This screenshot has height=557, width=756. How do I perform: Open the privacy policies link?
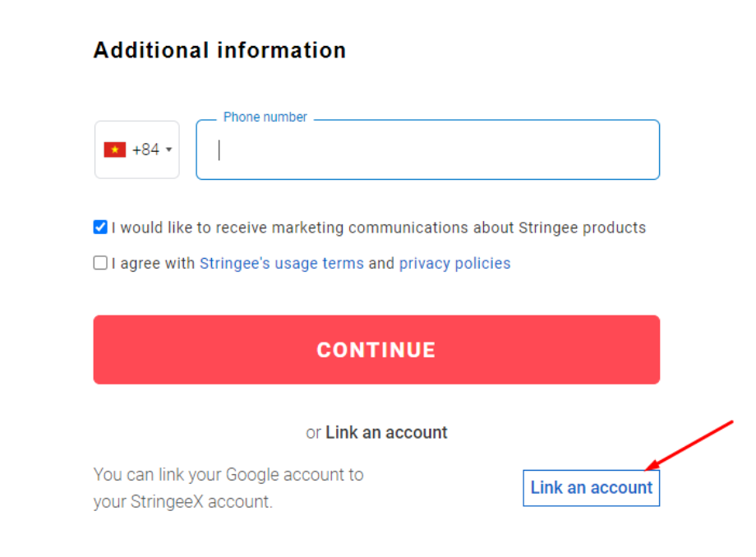pyautogui.click(x=454, y=264)
